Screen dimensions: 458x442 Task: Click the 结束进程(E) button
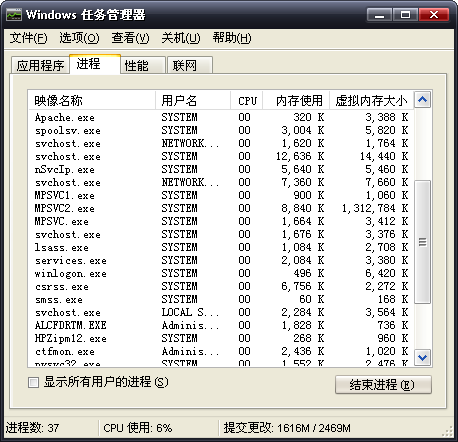coord(383,385)
